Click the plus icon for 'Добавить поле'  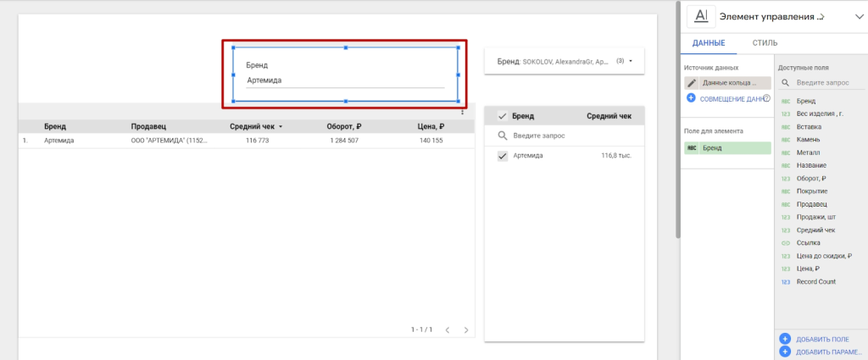pos(785,338)
